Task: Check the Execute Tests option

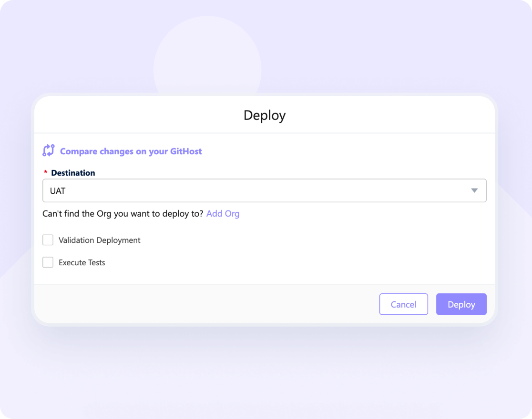Action: (48, 262)
